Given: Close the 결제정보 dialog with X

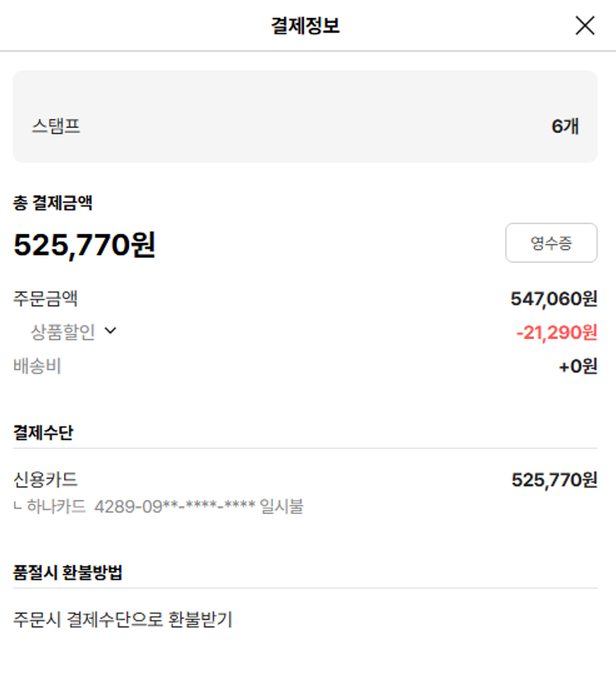Looking at the screenshot, I should 585,25.
